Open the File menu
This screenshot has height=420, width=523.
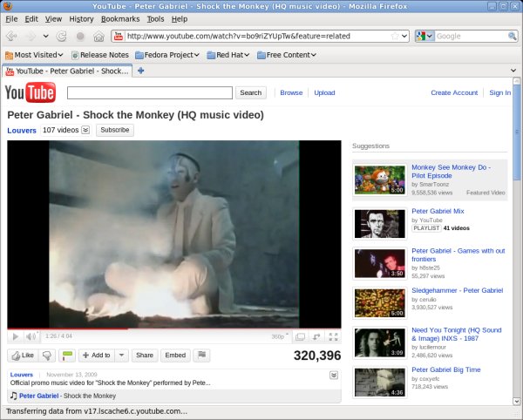pyautogui.click(x=11, y=19)
